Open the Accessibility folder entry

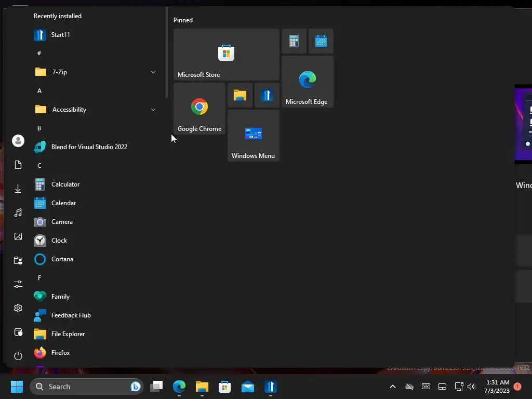pyautogui.click(x=95, y=109)
